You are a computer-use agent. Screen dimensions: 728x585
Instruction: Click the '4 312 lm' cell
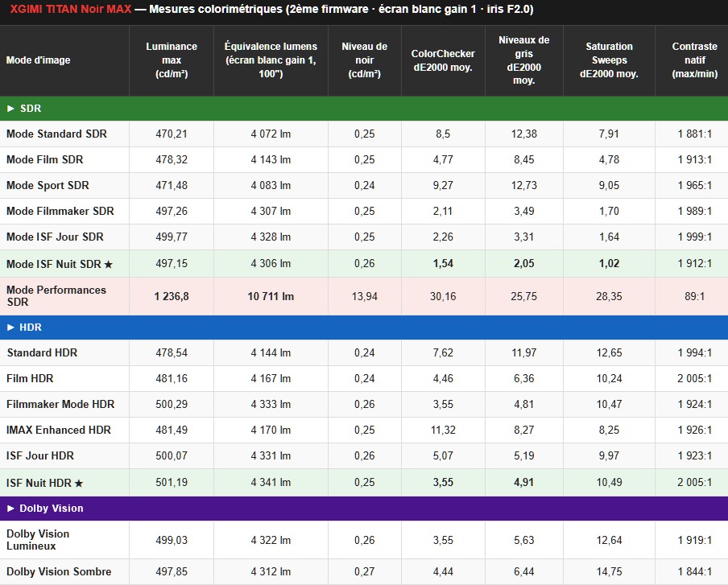pyautogui.click(x=271, y=572)
